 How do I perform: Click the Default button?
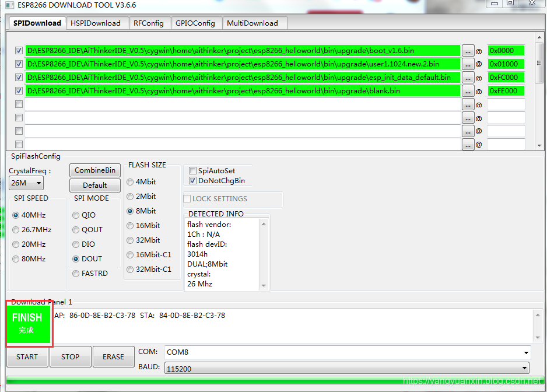(95, 185)
